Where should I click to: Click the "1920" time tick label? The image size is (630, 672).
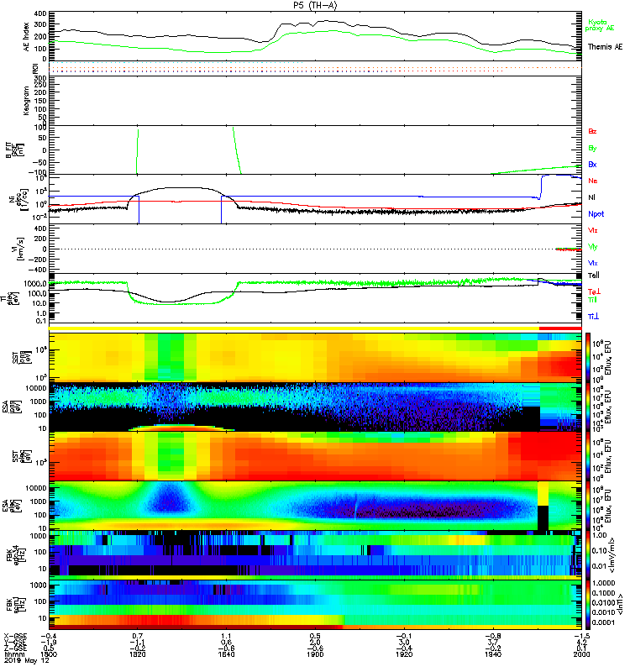404,654
